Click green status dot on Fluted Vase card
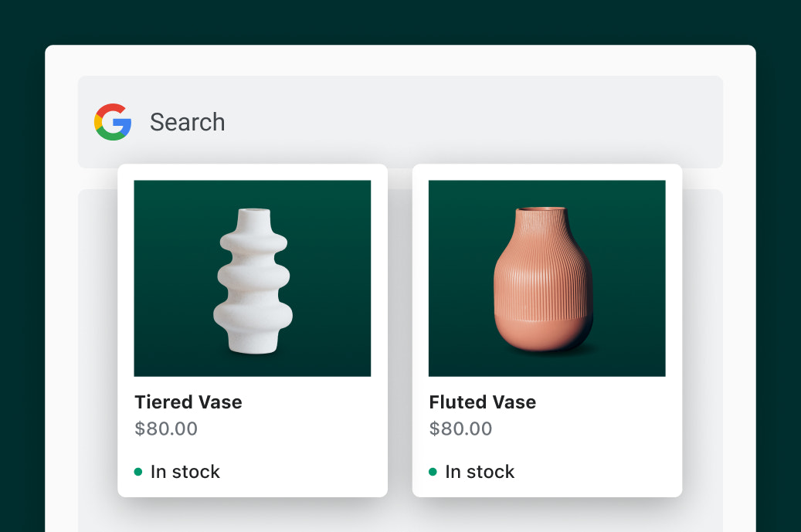The image size is (801, 532). [433, 472]
